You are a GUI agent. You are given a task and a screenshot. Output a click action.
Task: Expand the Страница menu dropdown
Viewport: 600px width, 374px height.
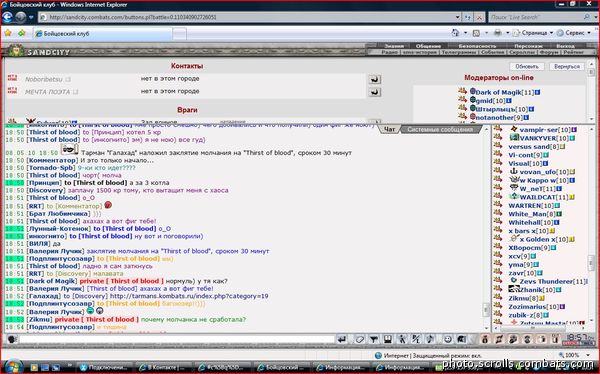click(551, 33)
